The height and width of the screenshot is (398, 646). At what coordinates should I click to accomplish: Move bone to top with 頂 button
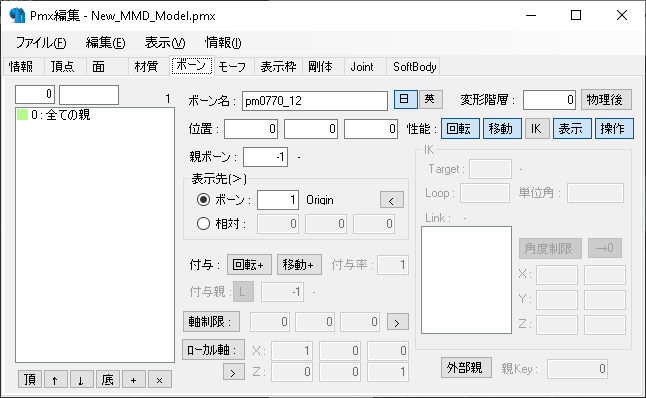(x=30, y=379)
